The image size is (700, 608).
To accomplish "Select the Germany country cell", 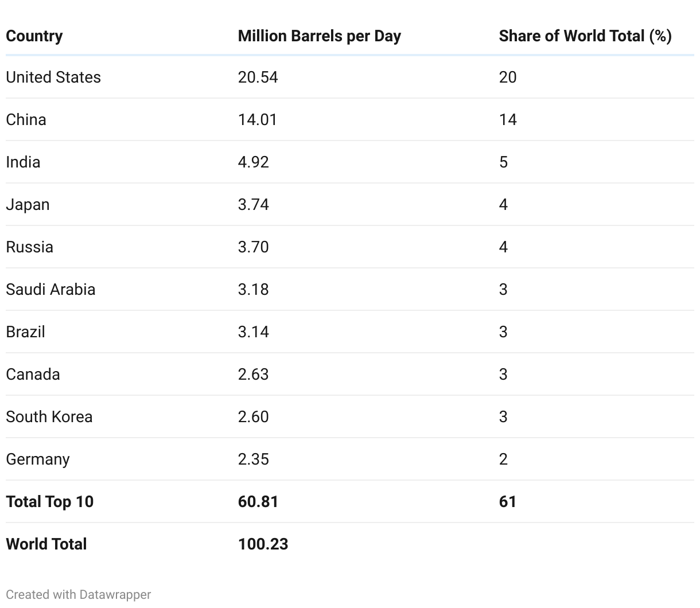I will [38, 459].
